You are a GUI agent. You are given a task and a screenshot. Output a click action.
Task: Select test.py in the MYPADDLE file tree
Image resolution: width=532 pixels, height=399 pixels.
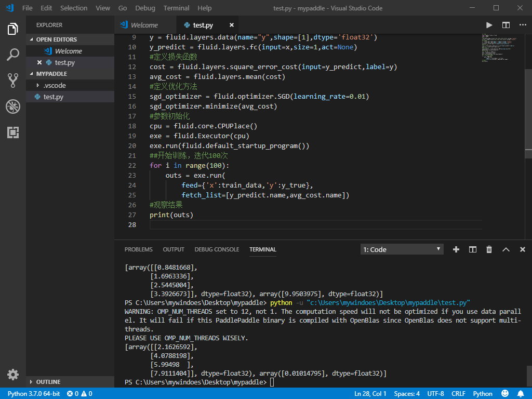(70, 97)
